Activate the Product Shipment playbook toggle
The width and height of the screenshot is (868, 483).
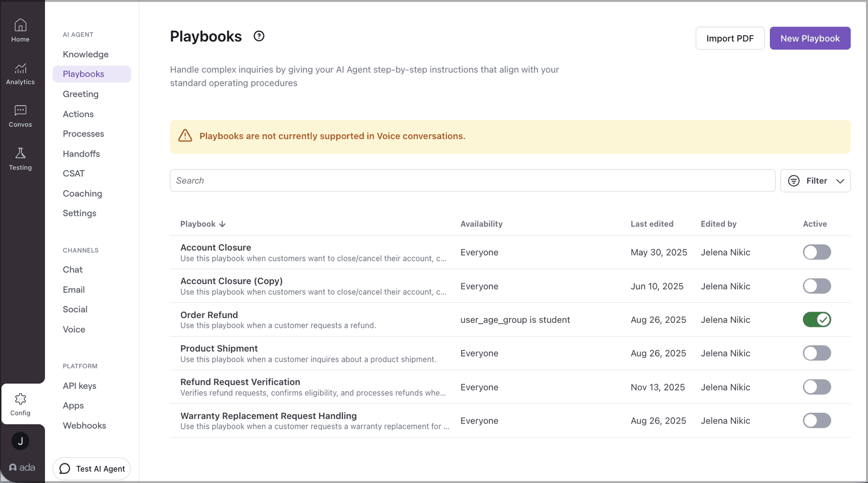(816, 353)
